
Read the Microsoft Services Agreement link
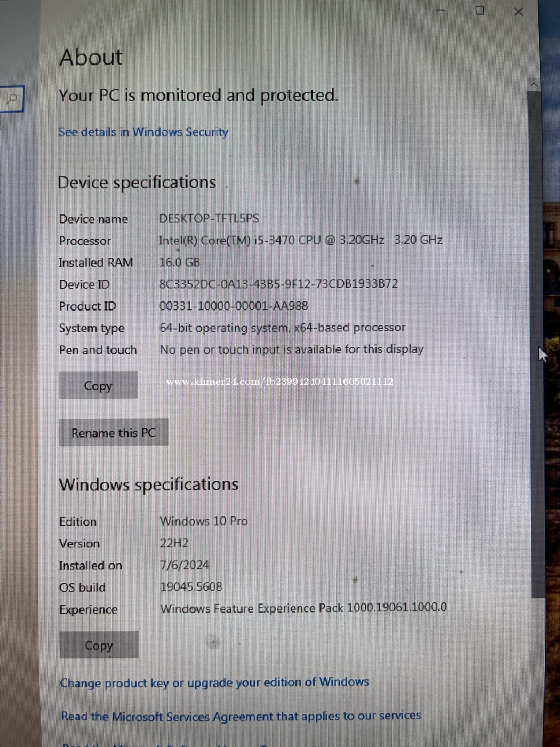[241, 716]
